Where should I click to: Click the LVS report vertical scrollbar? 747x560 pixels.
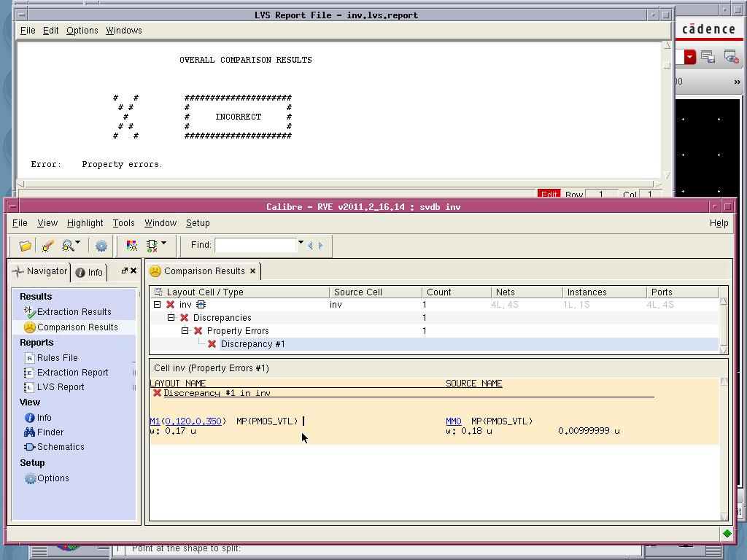pos(667,110)
